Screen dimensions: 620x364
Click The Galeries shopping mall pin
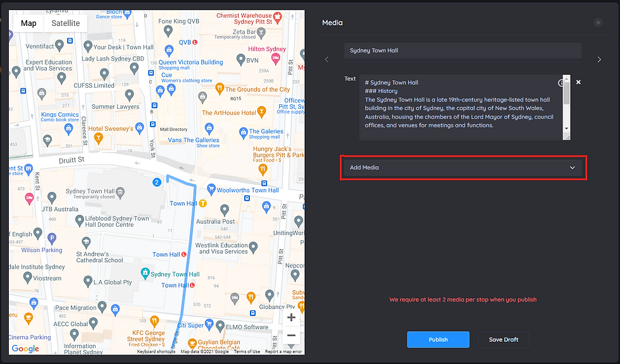pos(244,133)
